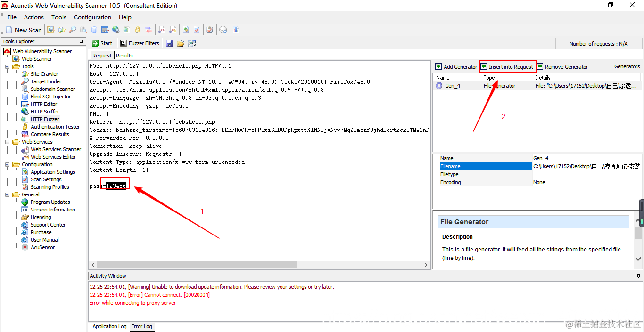Switch to the Request tab
Viewport: 644px width, 332px height.
point(102,56)
